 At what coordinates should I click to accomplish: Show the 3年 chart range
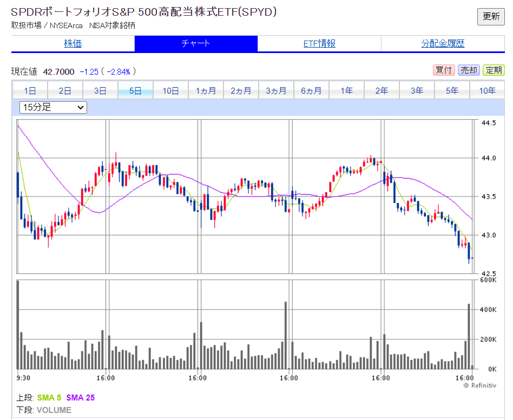point(417,90)
